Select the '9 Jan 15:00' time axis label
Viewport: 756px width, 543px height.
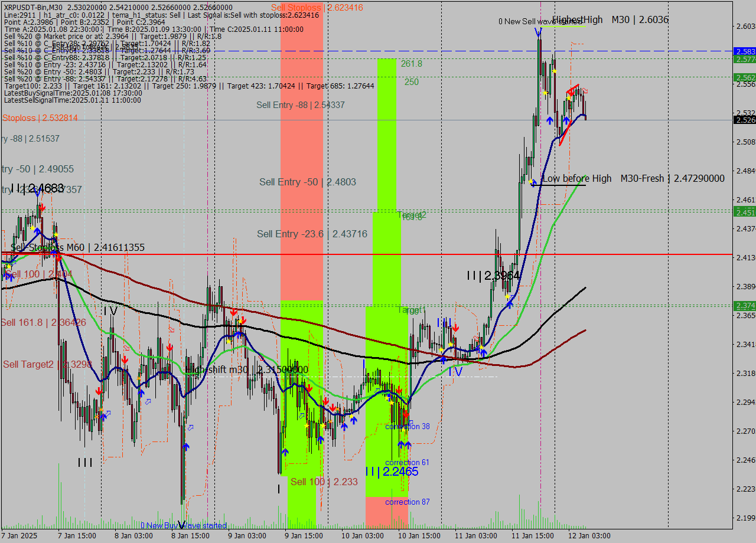(x=304, y=536)
